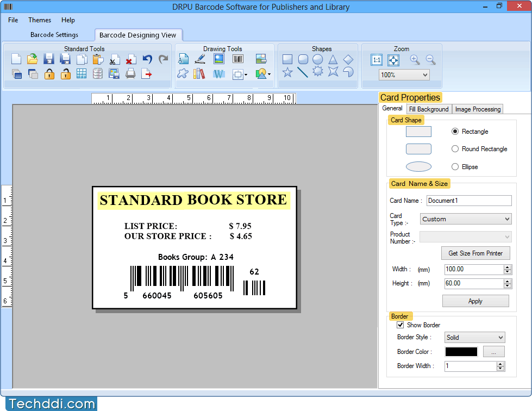Click the books Library image icon
532x411 pixels.
tap(199, 73)
